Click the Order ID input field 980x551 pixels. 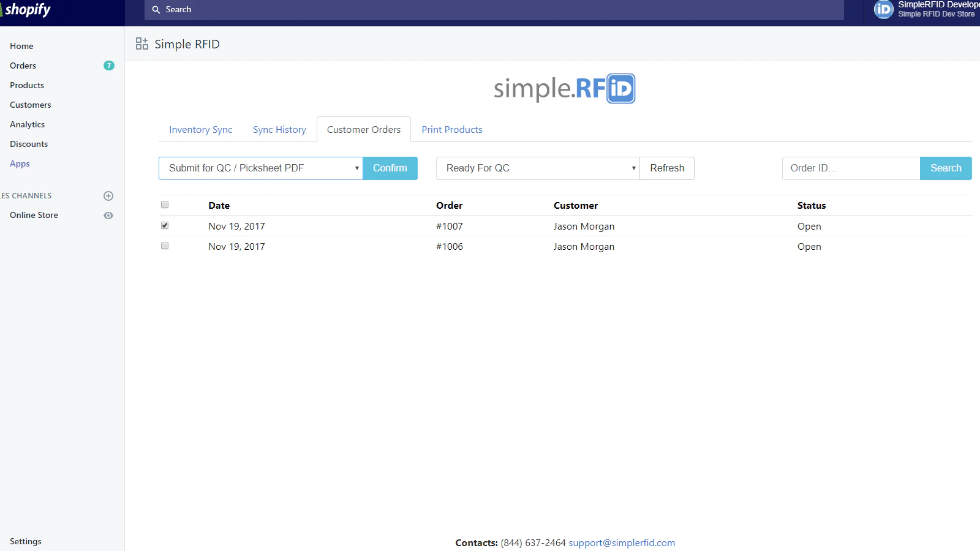tap(851, 168)
